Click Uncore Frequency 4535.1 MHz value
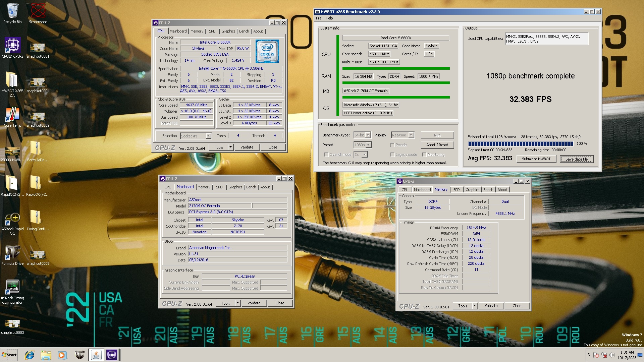Screen dimensions: 644x362 (505, 214)
